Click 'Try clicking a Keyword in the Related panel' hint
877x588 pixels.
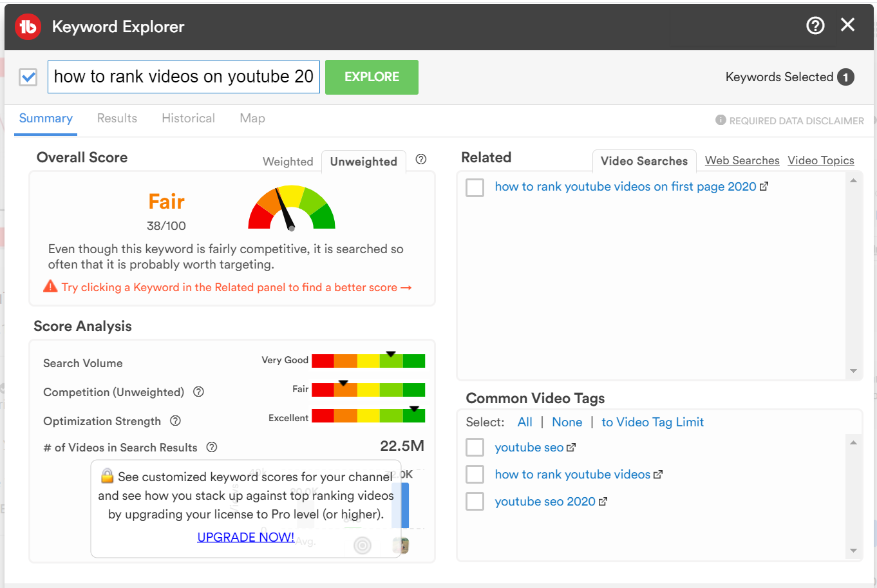click(x=236, y=287)
